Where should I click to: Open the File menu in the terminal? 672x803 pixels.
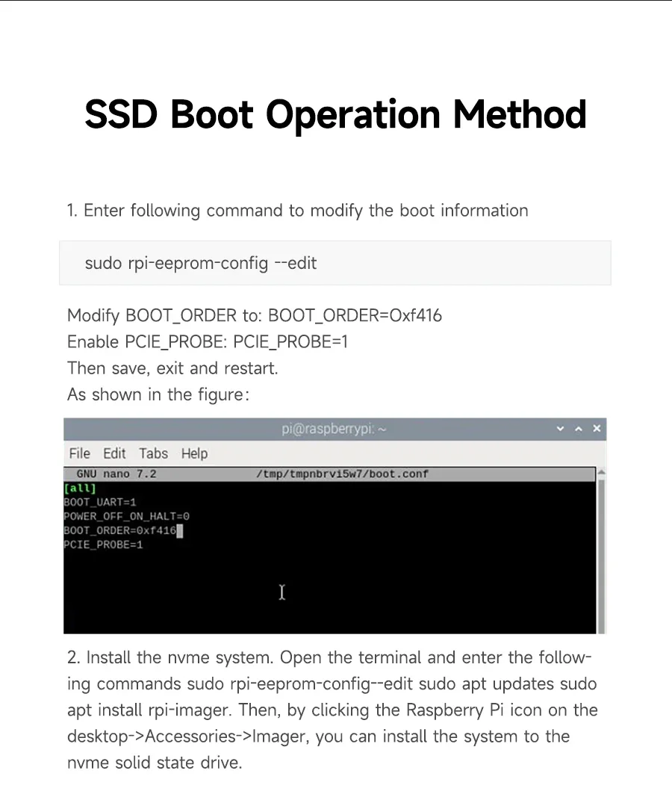point(79,453)
